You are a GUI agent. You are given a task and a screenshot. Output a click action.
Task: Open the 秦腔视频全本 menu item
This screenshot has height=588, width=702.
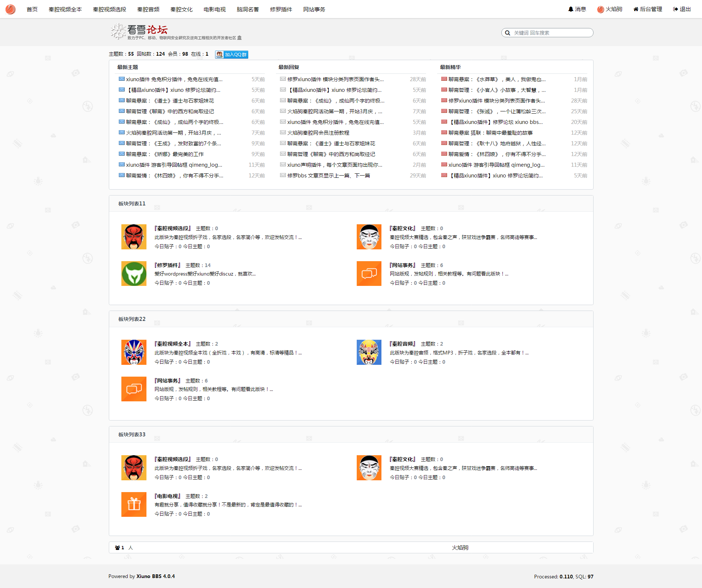(65, 10)
